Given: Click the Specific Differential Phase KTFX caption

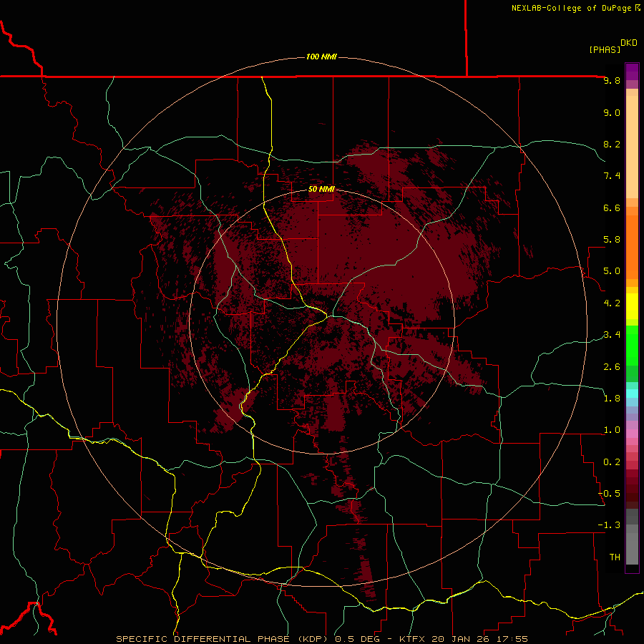Looking at the screenshot, I should 321,639.
